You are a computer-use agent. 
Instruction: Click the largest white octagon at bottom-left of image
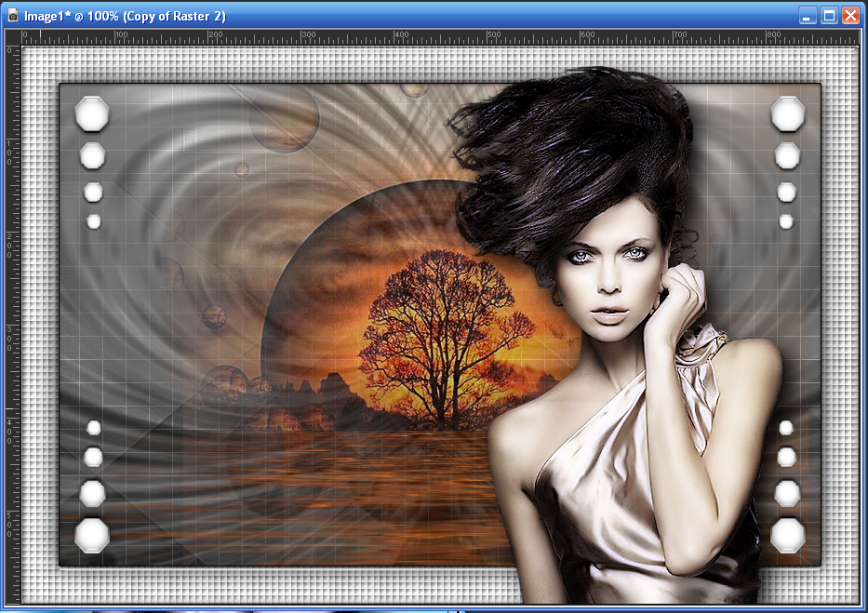[x=91, y=535]
